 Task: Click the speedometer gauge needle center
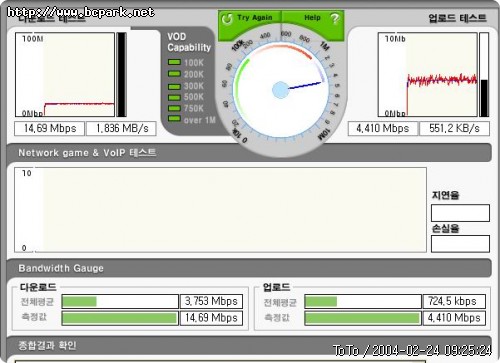[280, 90]
